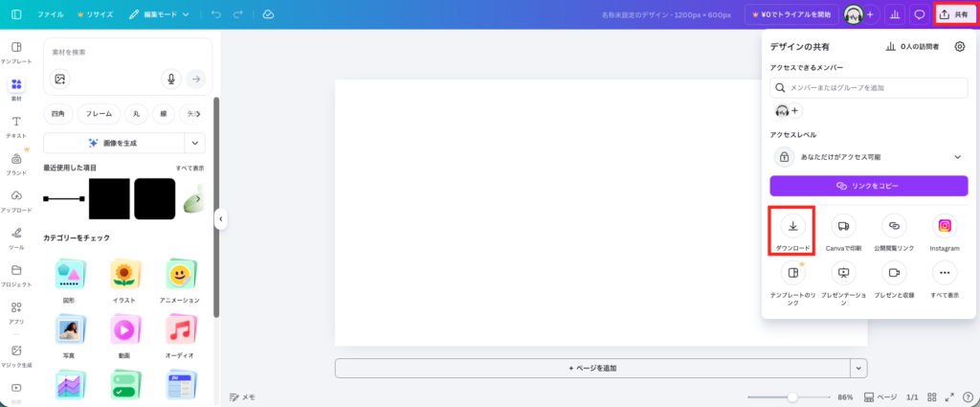Select the recent line element thumbnail
The image size is (980, 407).
pos(64,199)
